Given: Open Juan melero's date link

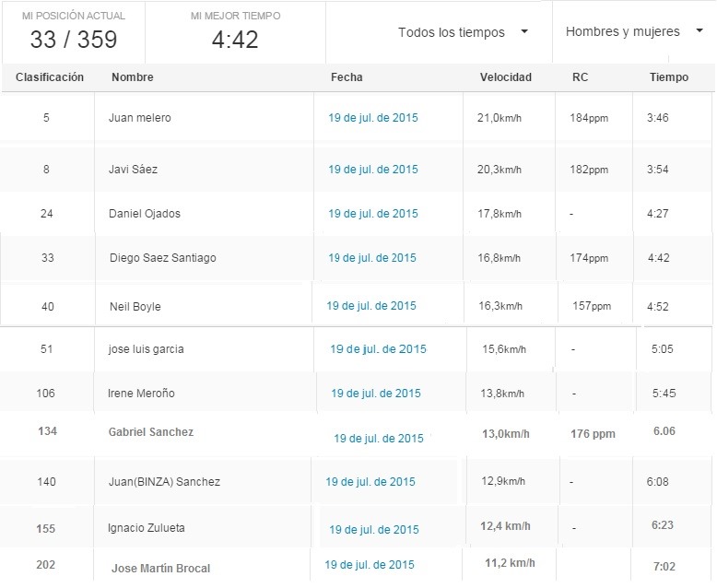Looking at the screenshot, I should pyautogui.click(x=372, y=118).
